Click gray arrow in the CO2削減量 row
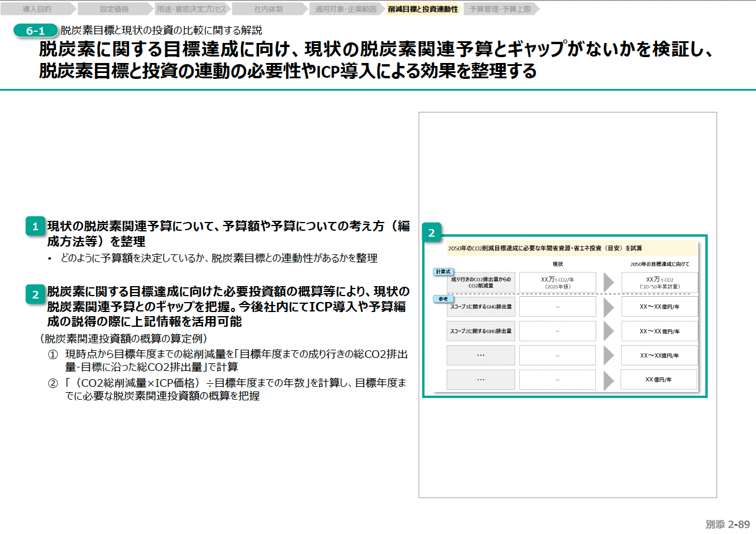This screenshot has width=756, height=534. coord(609,282)
